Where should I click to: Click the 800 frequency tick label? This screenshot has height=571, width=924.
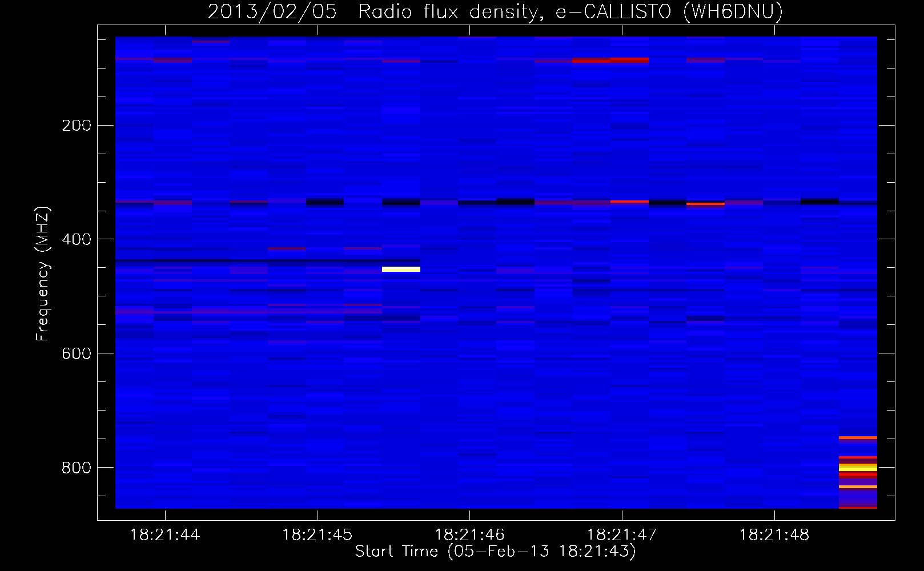pos(77,468)
